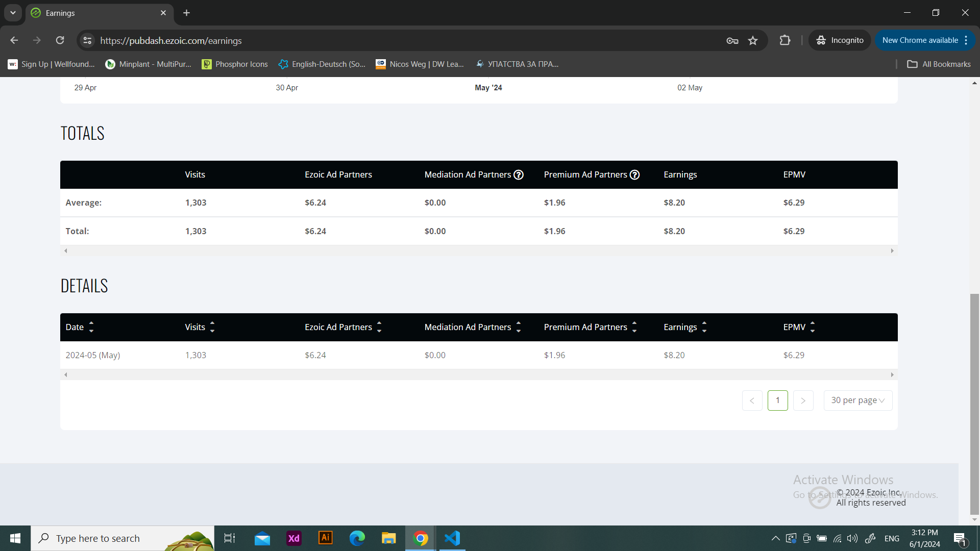The image size is (980, 551).
Task: Open Minplant - MultiPur bookmark
Action: pos(148,64)
